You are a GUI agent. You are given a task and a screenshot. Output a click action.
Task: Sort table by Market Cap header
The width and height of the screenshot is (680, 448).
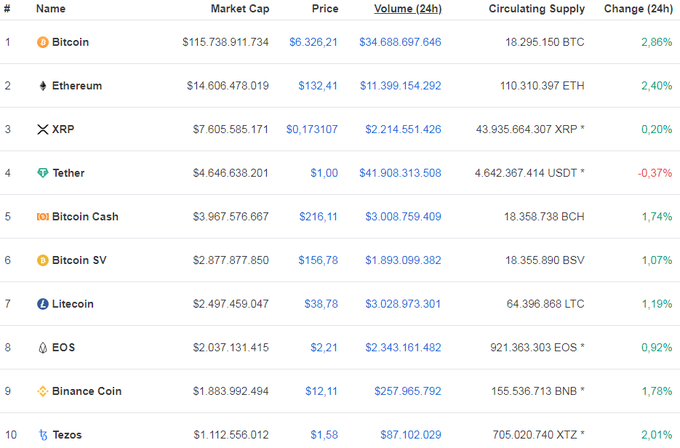tap(240, 9)
